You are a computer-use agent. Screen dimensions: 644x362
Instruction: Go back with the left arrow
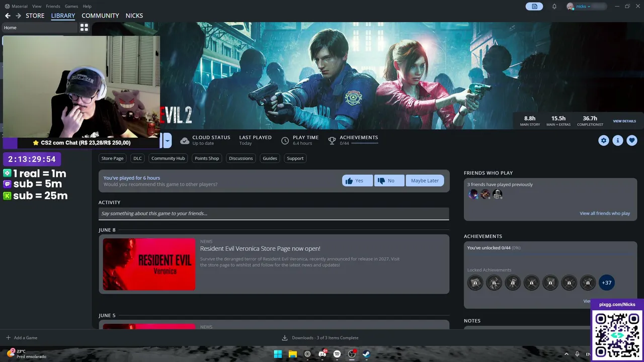coord(8,16)
